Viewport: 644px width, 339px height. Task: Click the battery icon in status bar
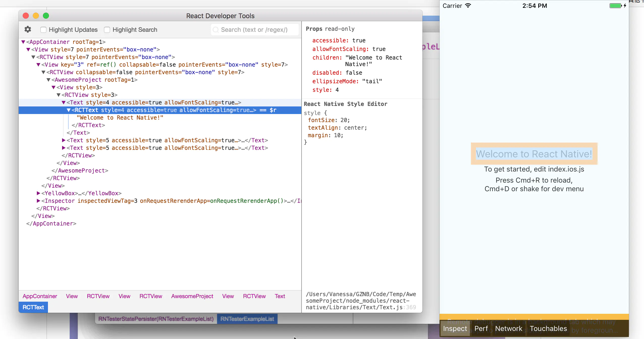[615, 6]
